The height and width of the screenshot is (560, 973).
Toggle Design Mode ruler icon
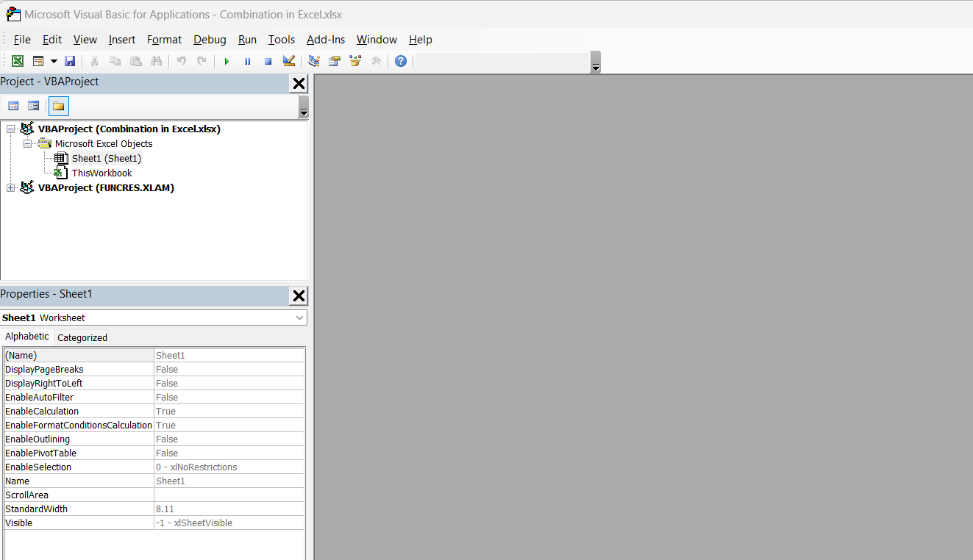pos(288,61)
